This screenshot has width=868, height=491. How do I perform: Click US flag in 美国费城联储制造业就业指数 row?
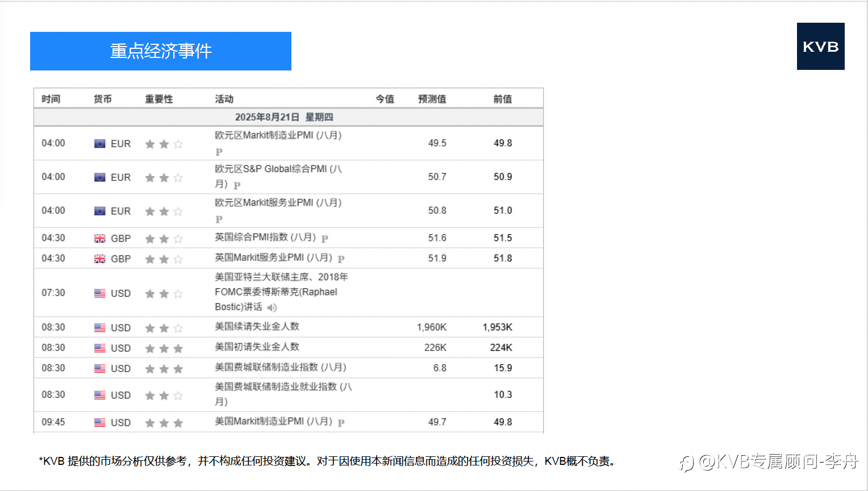[x=100, y=395]
